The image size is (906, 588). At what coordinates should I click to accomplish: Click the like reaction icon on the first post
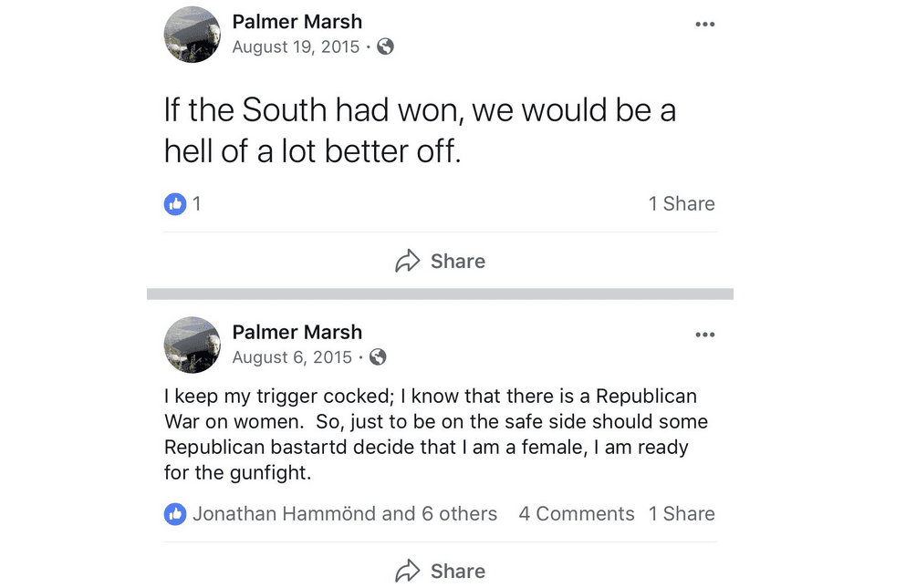click(x=175, y=204)
